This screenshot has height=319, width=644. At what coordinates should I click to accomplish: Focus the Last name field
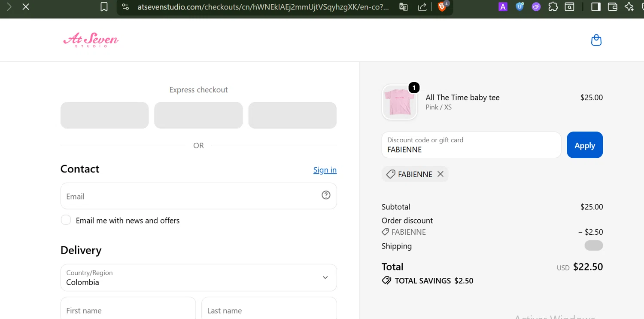269,308
